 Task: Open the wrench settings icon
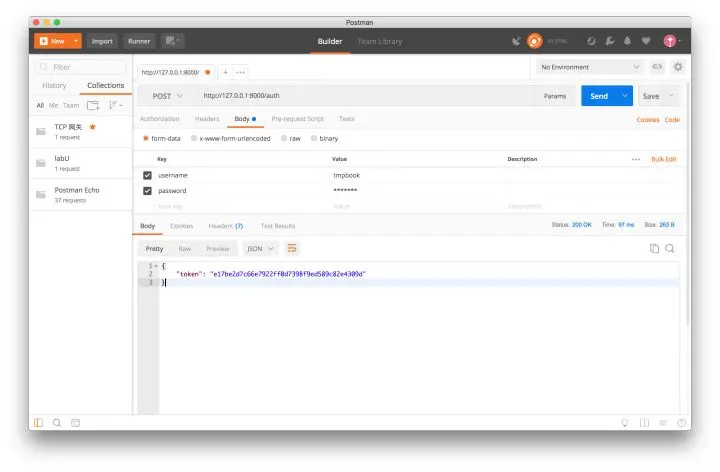(x=610, y=41)
